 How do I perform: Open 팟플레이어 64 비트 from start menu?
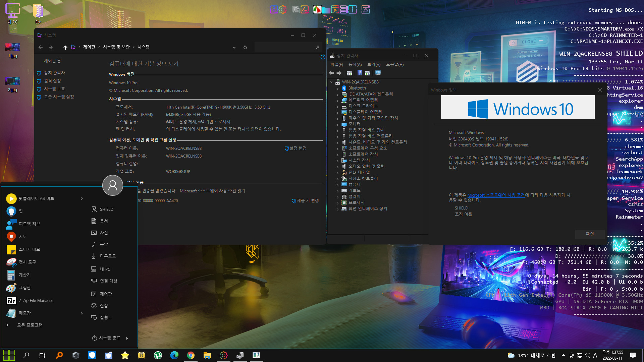[x=37, y=199]
